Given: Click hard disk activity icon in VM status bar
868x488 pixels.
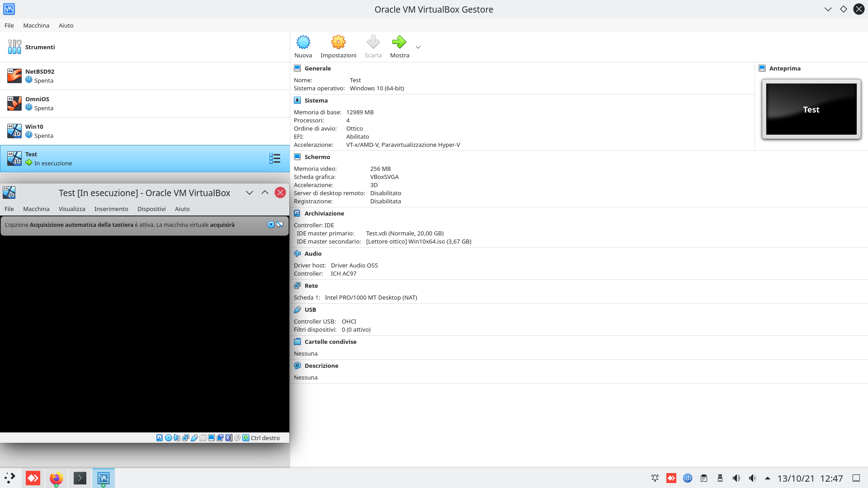Looking at the screenshot, I should tap(160, 438).
